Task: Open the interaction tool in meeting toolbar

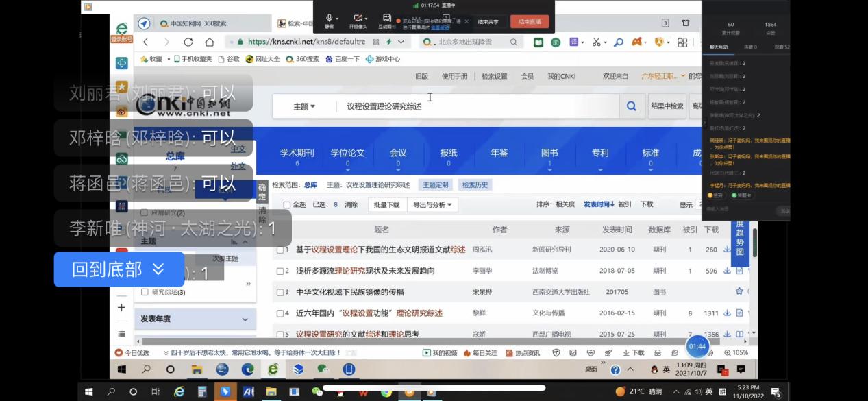Action: click(386, 21)
